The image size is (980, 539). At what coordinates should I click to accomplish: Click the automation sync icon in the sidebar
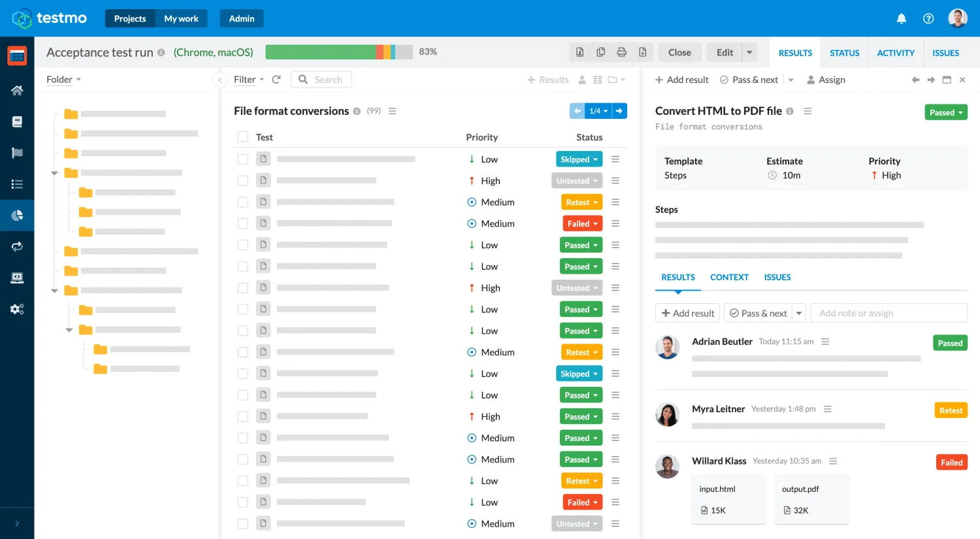point(17,246)
